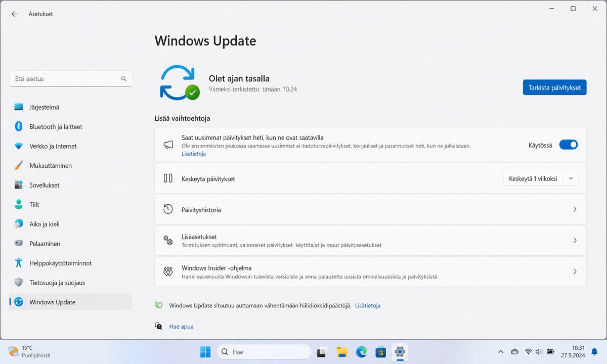Viewport: 607px width, 364px height.
Task: Click the Windows Insider hearts icon
Action: click(168, 271)
